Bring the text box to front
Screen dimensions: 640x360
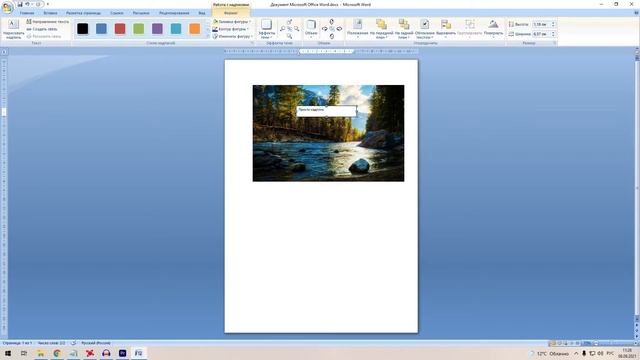pos(381,29)
